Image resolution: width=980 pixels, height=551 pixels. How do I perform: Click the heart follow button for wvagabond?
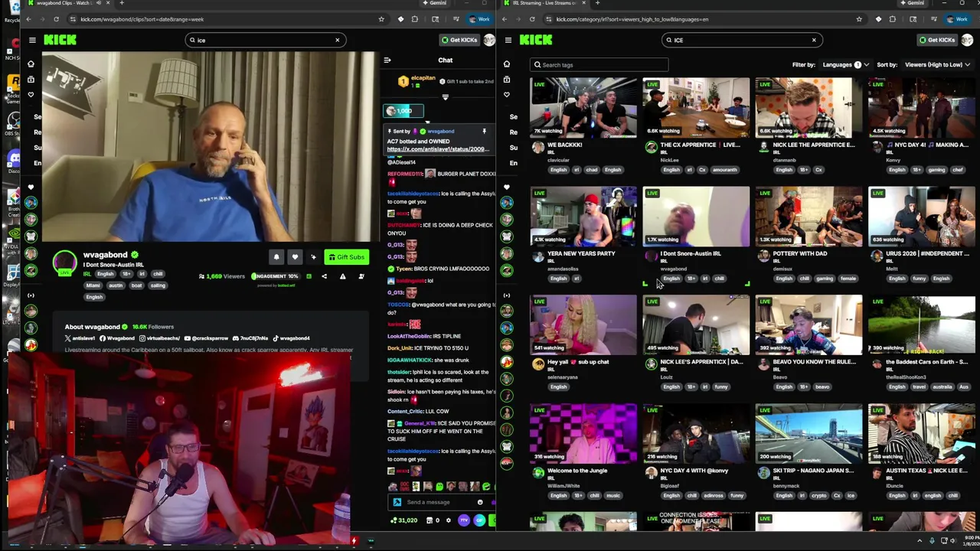coord(295,257)
